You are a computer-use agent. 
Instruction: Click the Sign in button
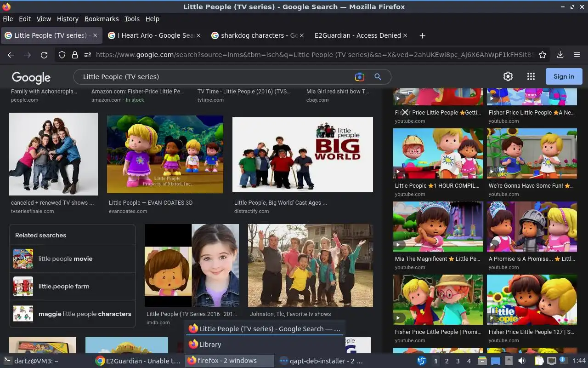(x=564, y=77)
